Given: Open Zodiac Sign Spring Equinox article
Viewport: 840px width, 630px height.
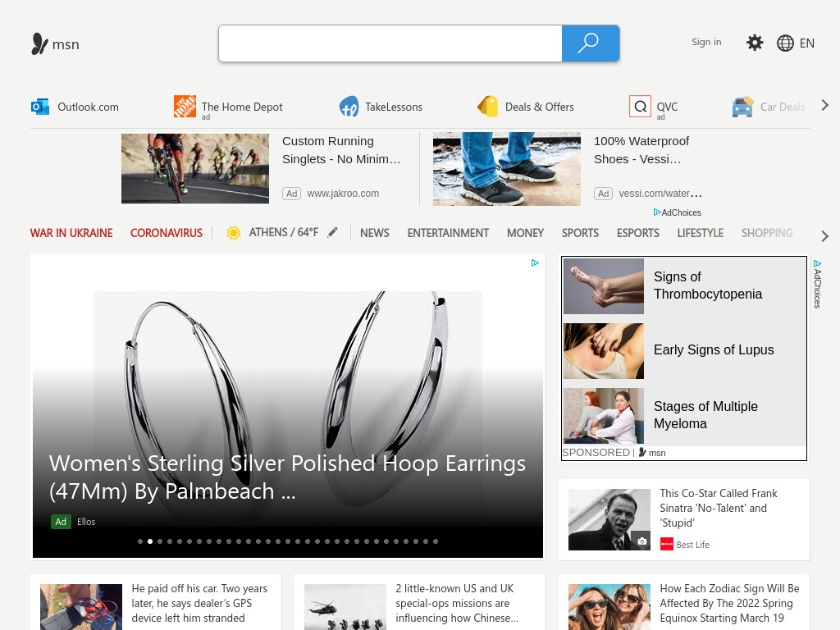Looking at the screenshot, I should coord(729,603).
